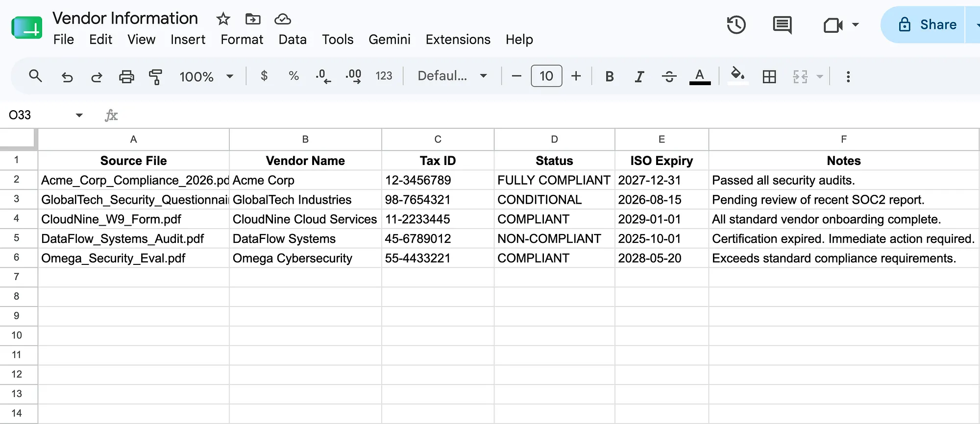Open the more toolbar options menu
980x424 pixels.
(848, 76)
